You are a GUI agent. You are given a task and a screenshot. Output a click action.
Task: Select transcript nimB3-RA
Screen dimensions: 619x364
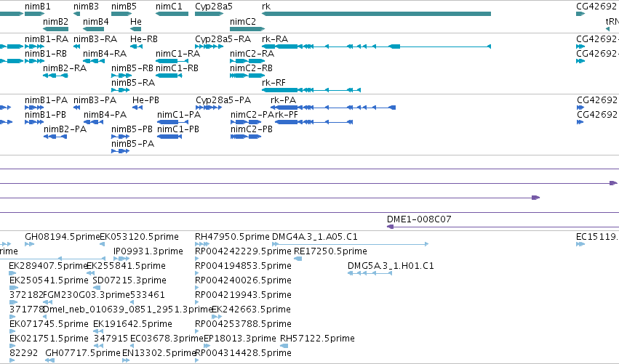pos(76,46)
